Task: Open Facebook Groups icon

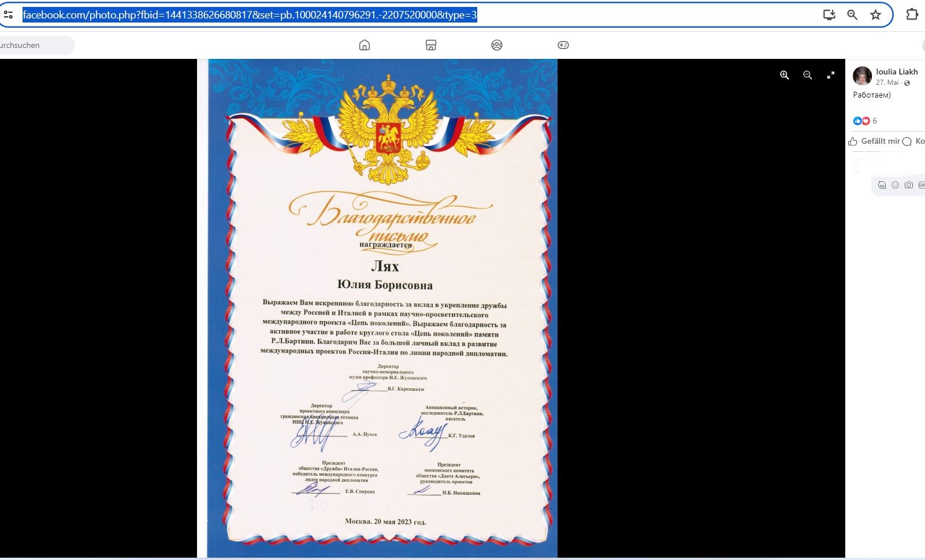Action: [x=497, y=45]
